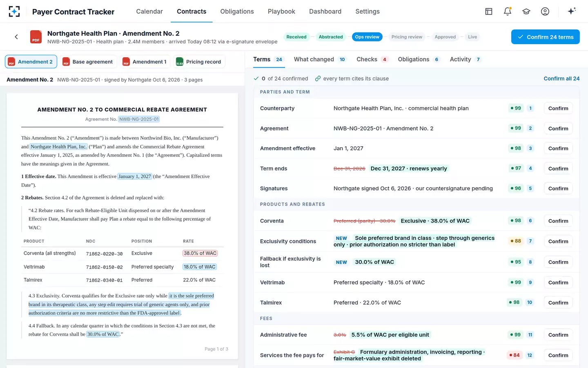The width and height of the screenshot is (588, 368).
Task: Click the link icon beside every term cites its clause
Action: click(318, 79)
